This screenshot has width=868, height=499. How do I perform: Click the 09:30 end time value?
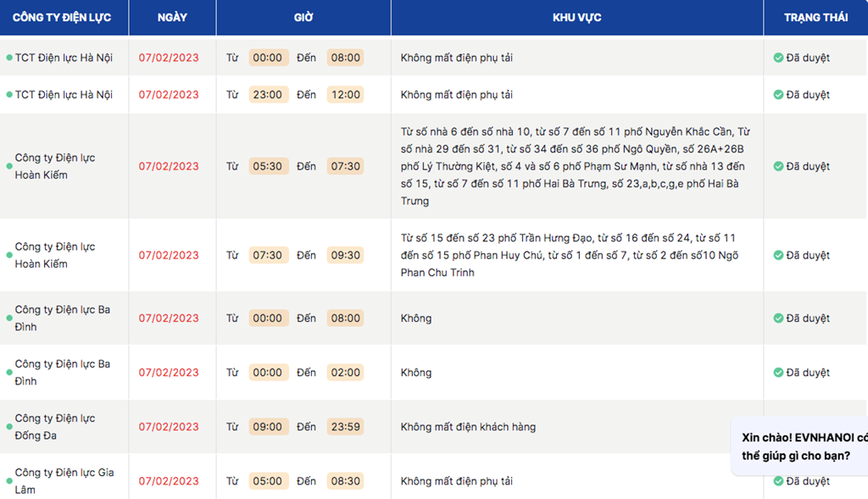(346, 255)
